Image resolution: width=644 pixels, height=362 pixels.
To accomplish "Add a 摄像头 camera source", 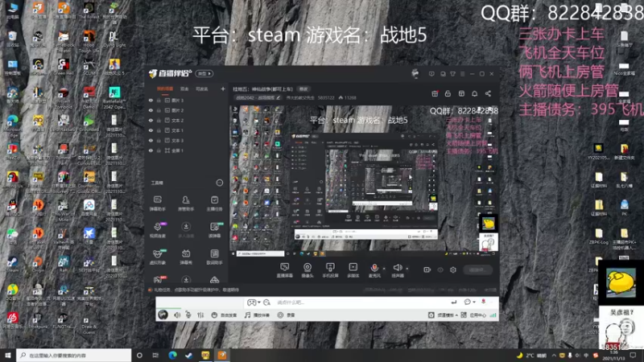I will (308, 270).
